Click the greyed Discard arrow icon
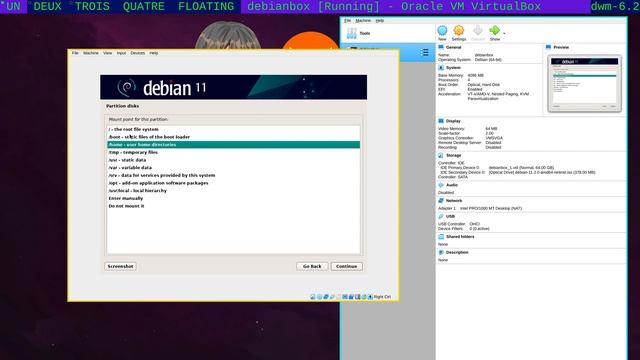 click(x=478, y=31)
